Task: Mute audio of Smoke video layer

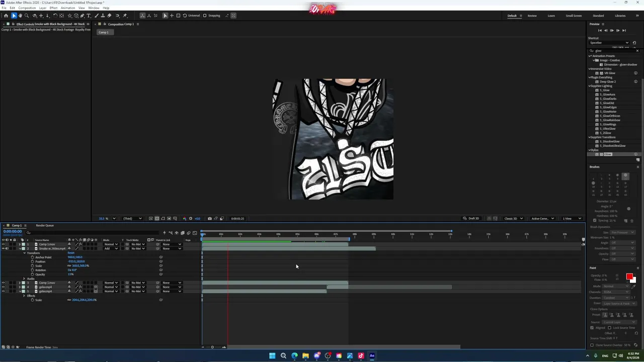Action: coord(7,248)
